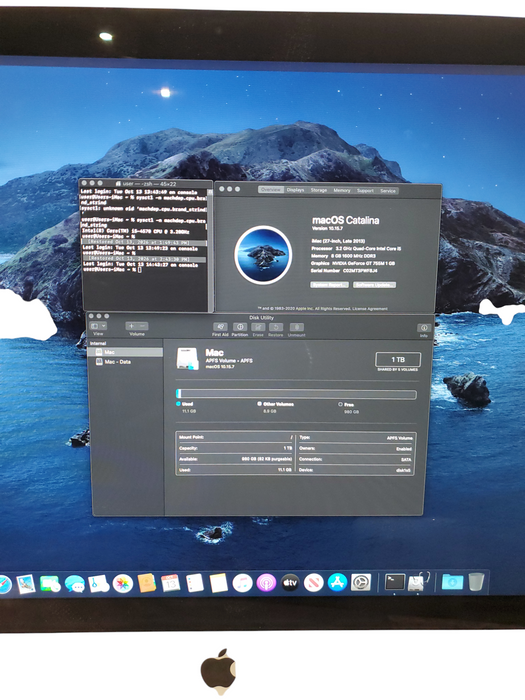Launch Reminders from the dock

pyautogui.click(x=195, y=583)
